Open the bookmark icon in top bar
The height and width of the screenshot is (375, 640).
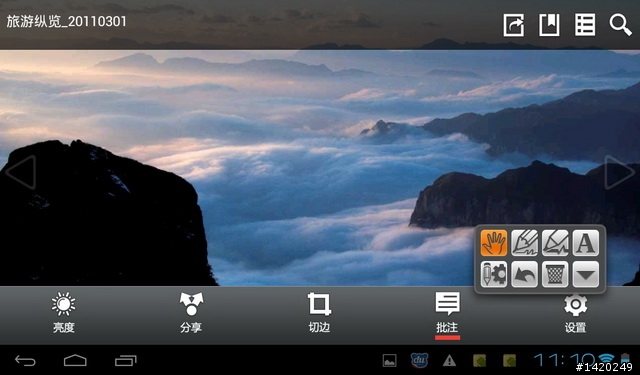549,25
